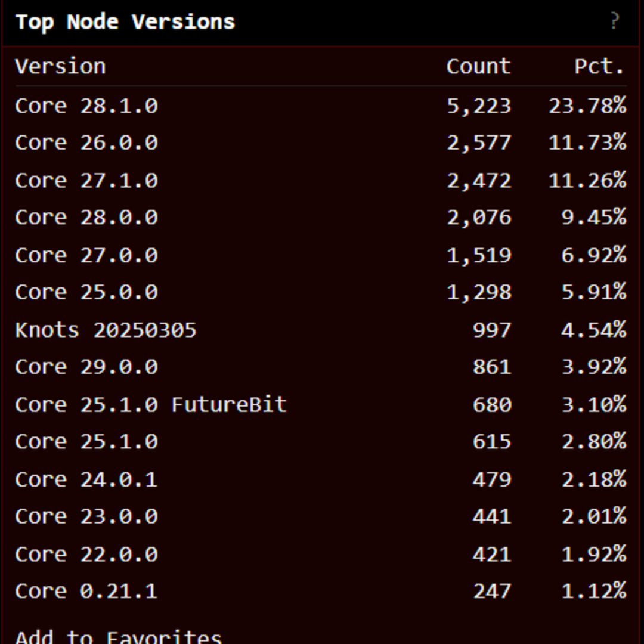
Task: Click the percentage 11.26%
Action: coord(587,180)
